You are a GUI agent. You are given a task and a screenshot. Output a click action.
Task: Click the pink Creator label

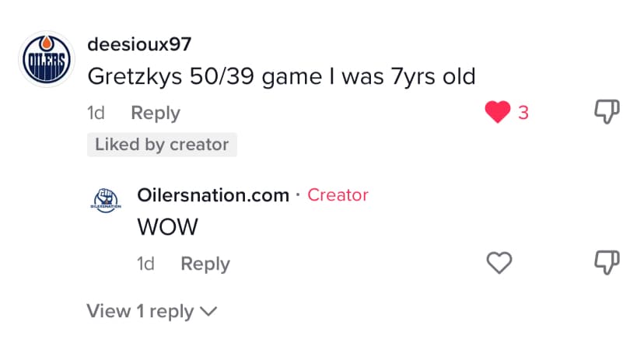coord(338,195)
